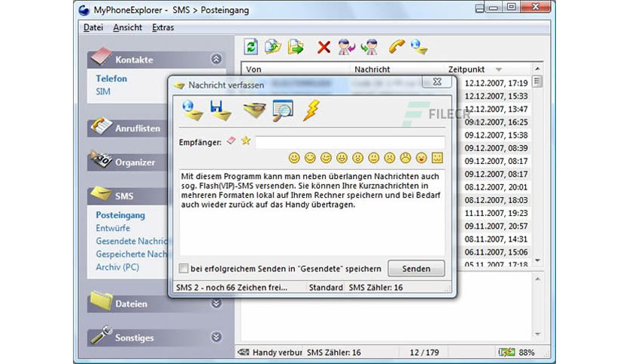Click the Standard field in dialog status bar
Image resolution: width=629 pixels, height=364 pixels.
point(326,287)
